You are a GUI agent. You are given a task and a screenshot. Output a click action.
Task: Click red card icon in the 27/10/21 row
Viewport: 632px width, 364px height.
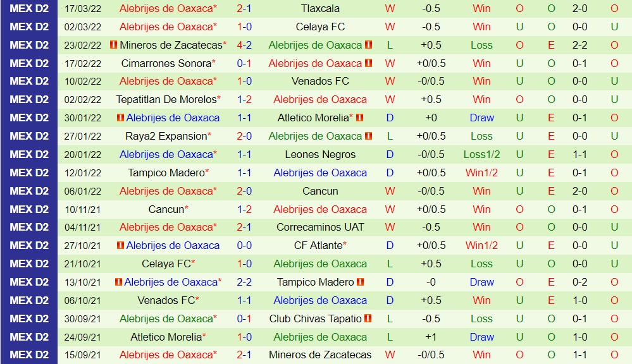pos(121,246)
